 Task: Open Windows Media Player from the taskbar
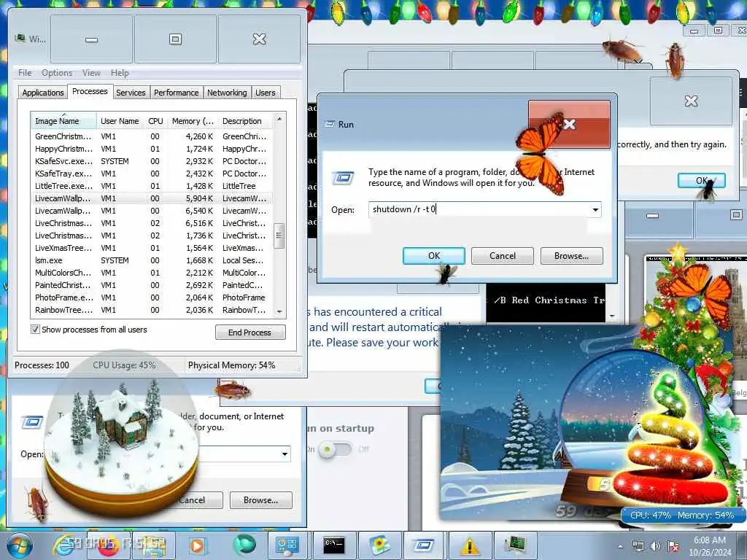[x=197, y=545]
